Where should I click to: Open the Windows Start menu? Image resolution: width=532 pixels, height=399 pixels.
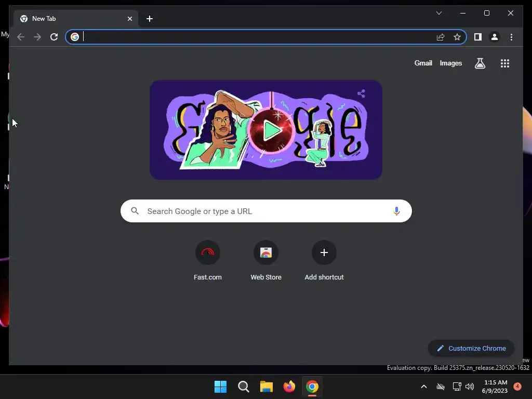(220, 387)
